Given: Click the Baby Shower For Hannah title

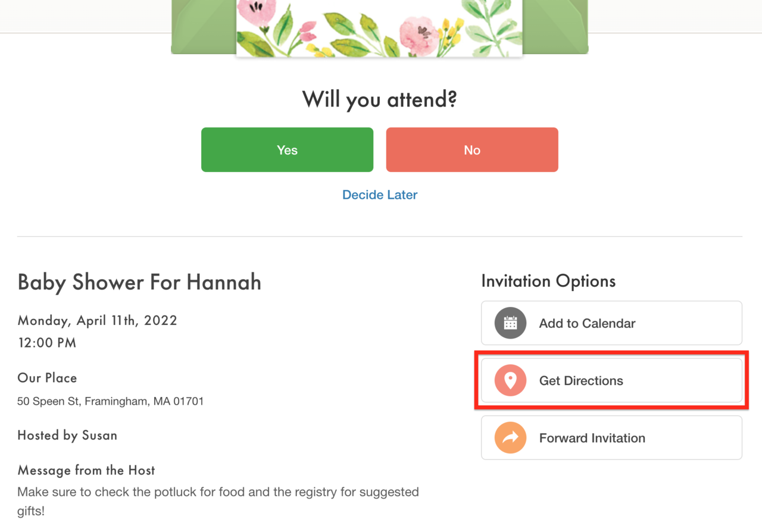Looking at the screenshot, I should pyautogui.click(x=139, y=282).
